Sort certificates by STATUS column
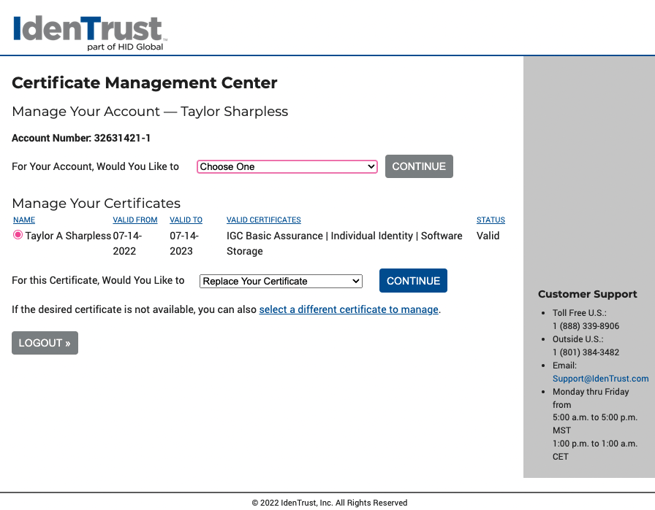655x510 pixels. click(490, 220)
